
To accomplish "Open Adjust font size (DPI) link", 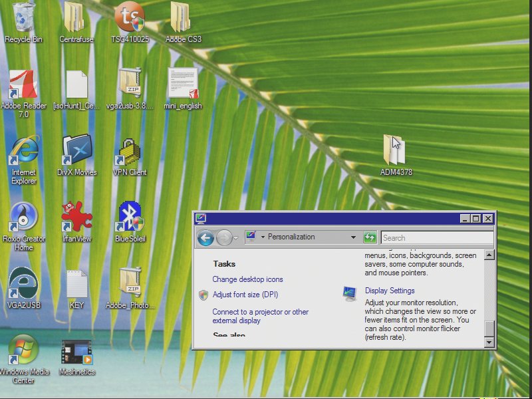I will [x=245, y=295].
